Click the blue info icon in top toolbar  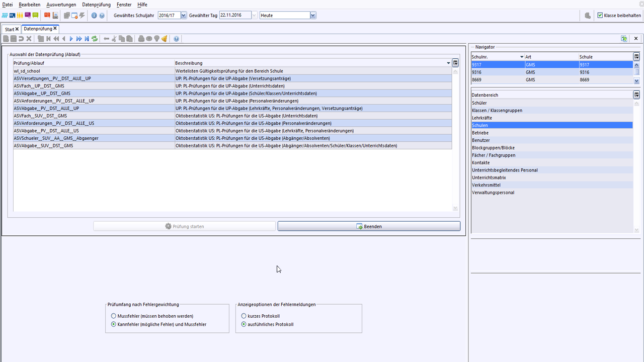[x=94, y=16]
